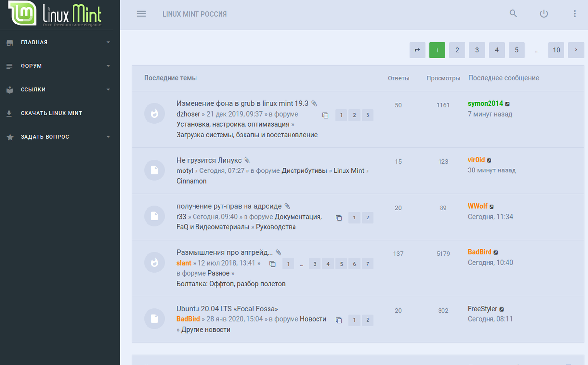Open forum link Cinnamon
Image resolution: width=588 pixels, height=365 pixels.
coord(192,181)
